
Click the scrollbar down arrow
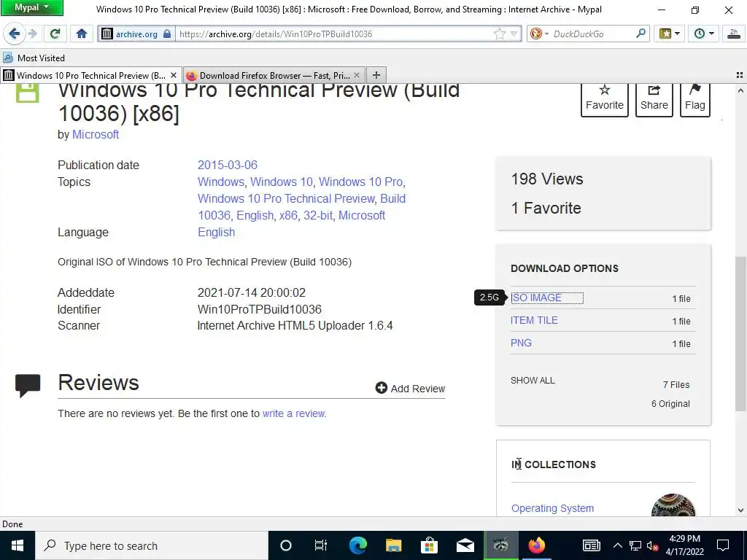[x=740, y=510]
